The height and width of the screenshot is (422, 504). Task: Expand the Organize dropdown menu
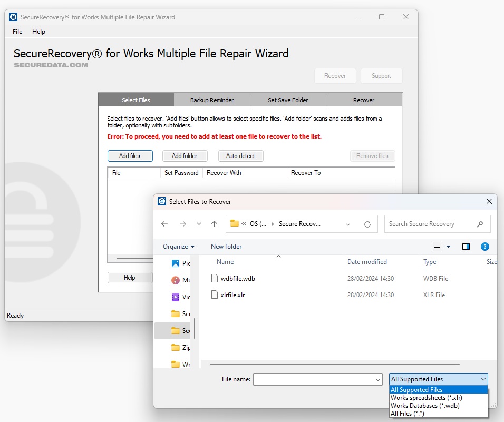pos(179,247)
